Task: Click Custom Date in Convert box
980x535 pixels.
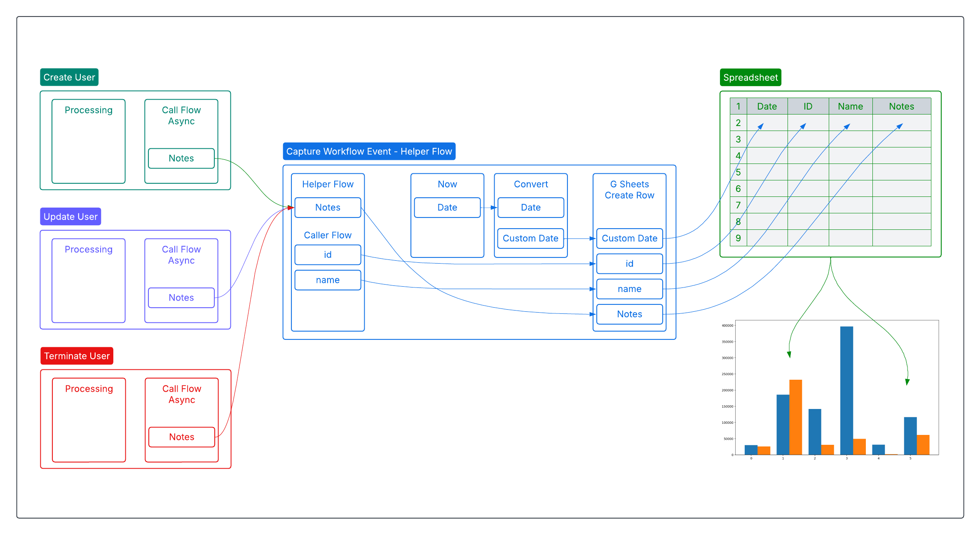Action: tap(530, 238)
